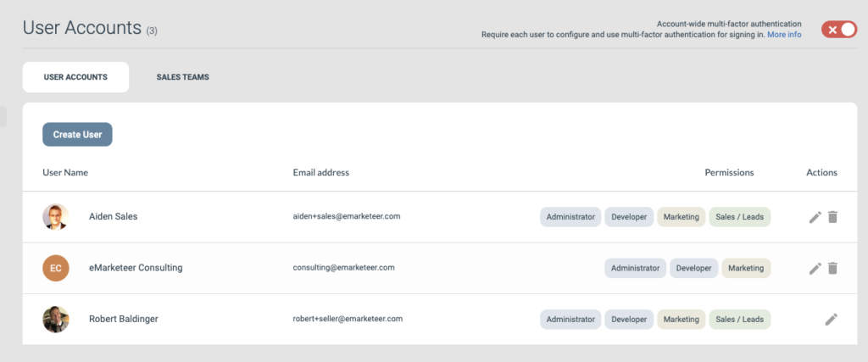Click email consulting@emarketeer.com
This screenshot has height=362, width=868.
(344, 267)
